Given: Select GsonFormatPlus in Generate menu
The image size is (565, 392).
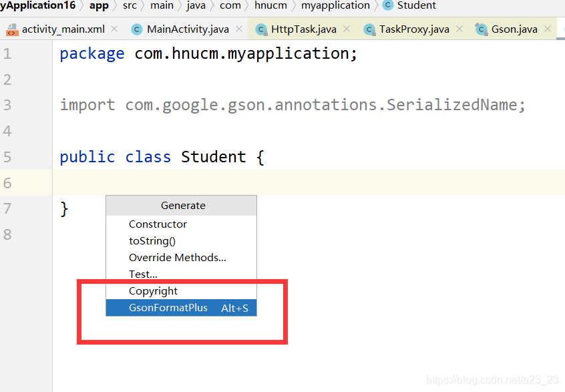Looking at the screenshot, I should coord(181,308).
